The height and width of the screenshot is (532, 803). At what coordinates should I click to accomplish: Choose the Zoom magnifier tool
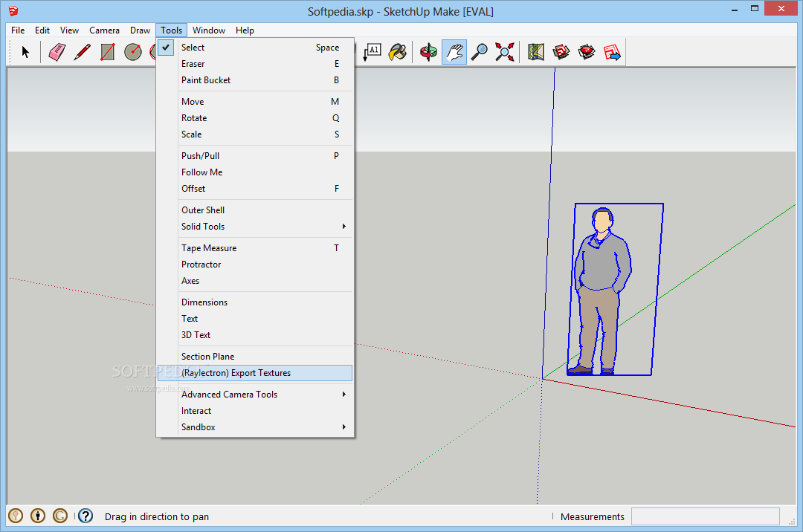(480, 52)
